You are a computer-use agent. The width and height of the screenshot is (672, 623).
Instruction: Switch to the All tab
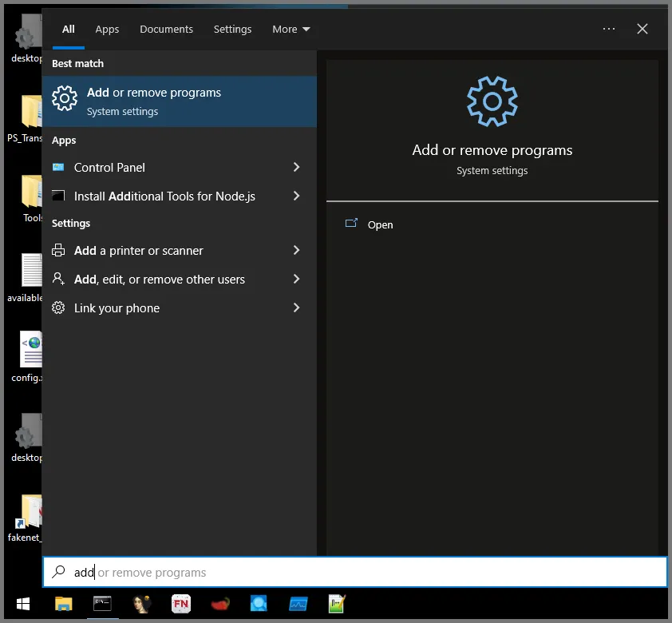[x=68, y=30]
